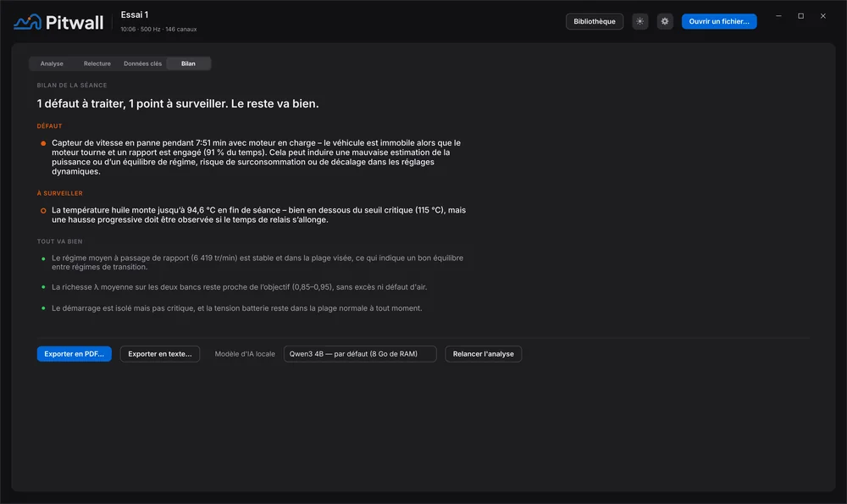847x504 pixels.
Task: Click the DÉFAUT section heading
Action: pos(49,126)
